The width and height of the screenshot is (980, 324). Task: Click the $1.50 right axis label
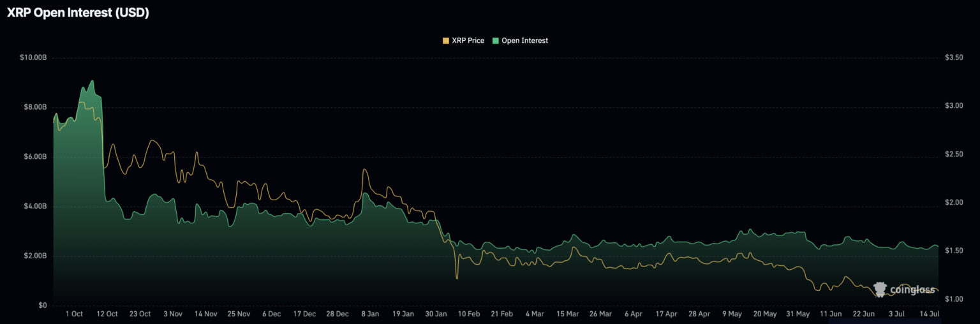tap(954, 251)
